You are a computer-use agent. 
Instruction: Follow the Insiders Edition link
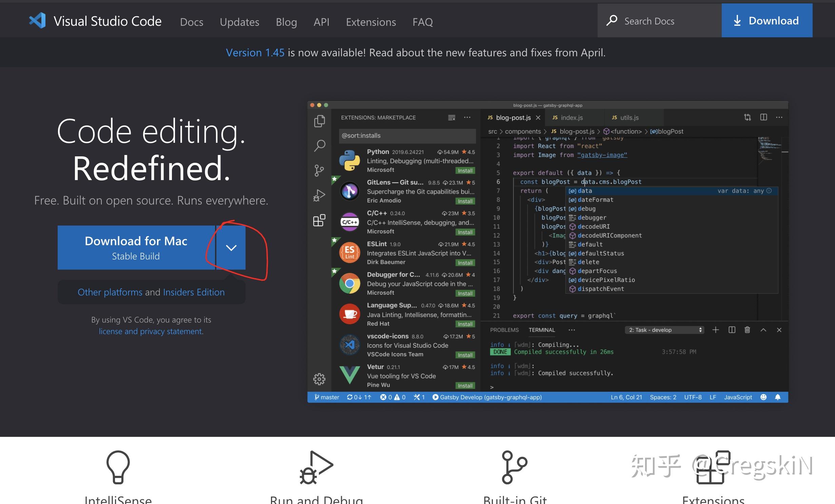click(194, 292)
